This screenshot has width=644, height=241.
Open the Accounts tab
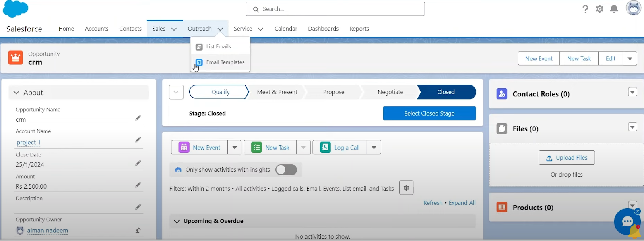point(97,29)
